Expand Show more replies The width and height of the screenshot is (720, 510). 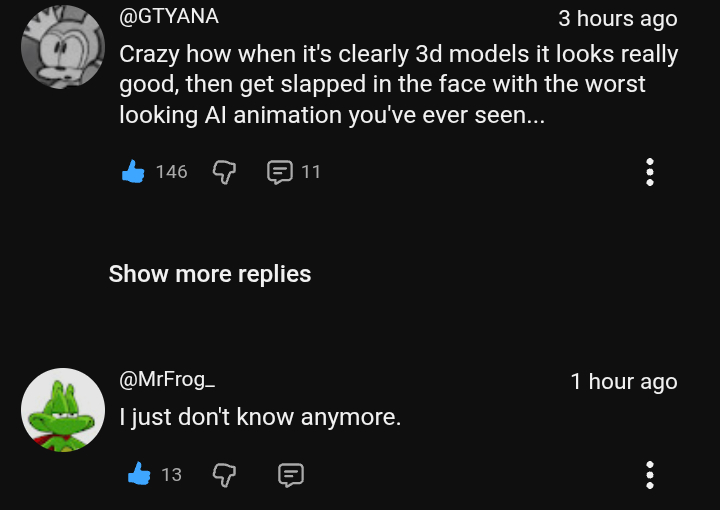tap(210, 274)
